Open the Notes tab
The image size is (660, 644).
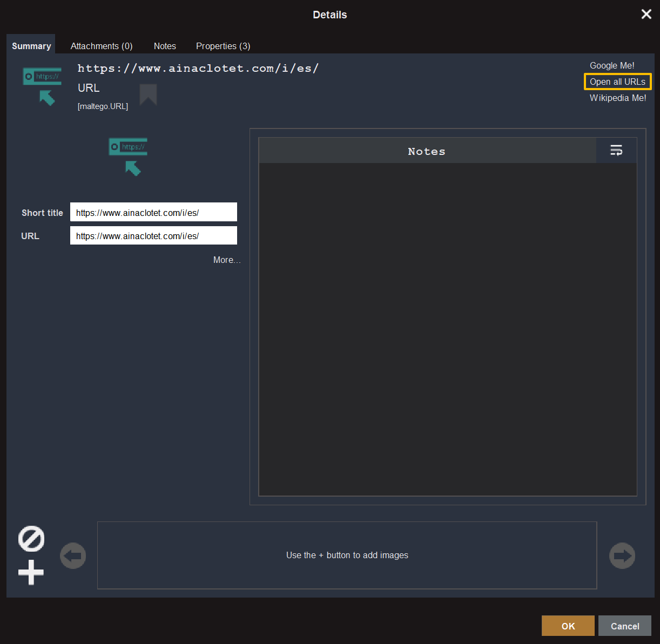[x=165, y=46]
